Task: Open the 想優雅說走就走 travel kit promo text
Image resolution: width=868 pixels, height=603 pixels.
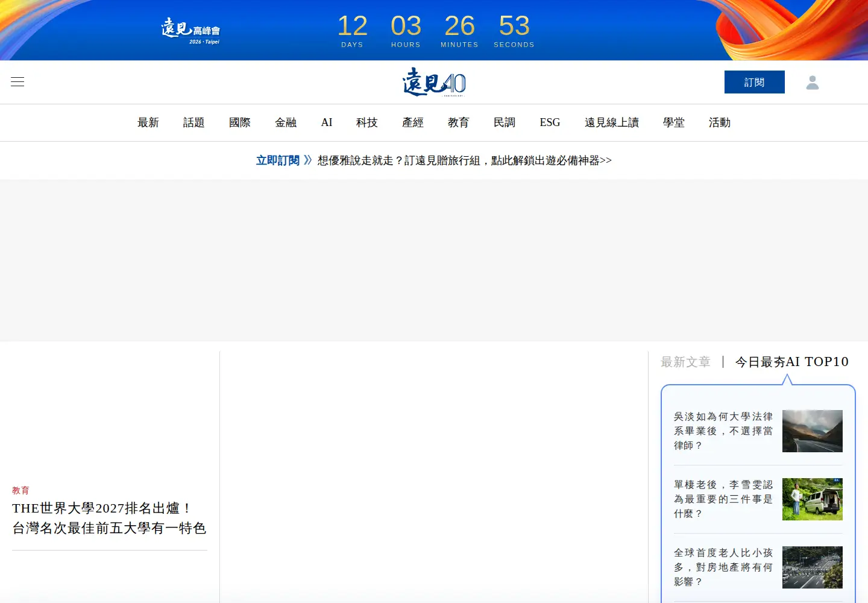Action: tap(465, 160)
